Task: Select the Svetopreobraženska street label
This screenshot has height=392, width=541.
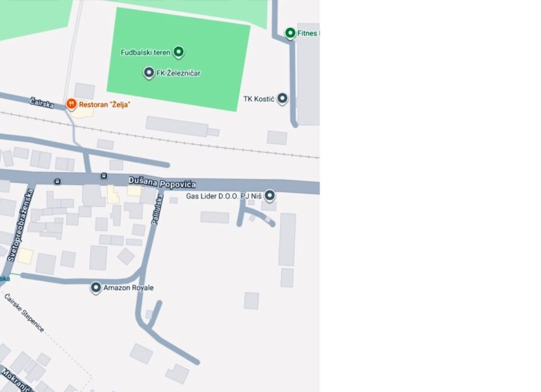Action: pyautogui.click(x=20, y=225)
